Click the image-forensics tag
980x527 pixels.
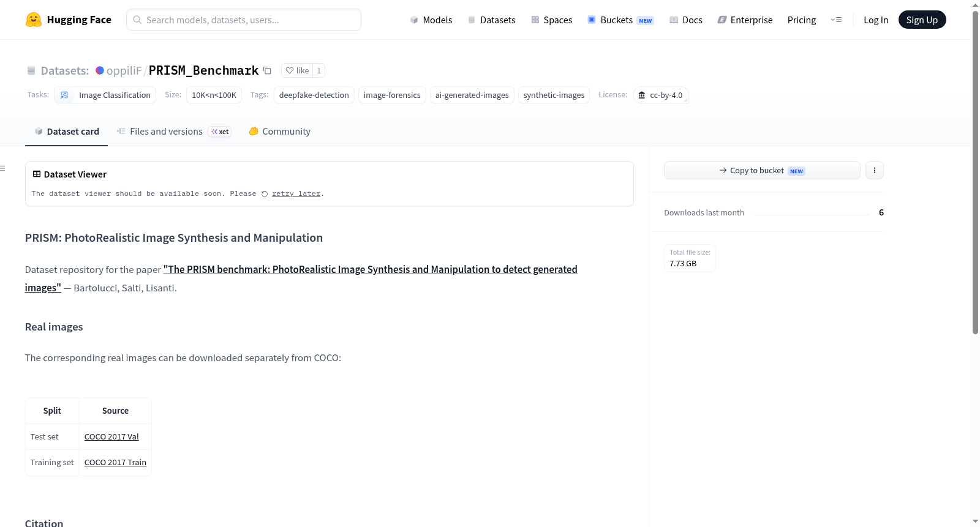pyautogui.click(x=392, y=95)
